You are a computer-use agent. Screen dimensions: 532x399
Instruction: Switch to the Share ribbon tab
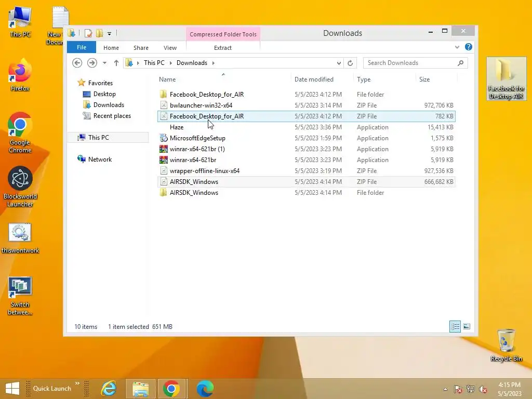[141, 48]
